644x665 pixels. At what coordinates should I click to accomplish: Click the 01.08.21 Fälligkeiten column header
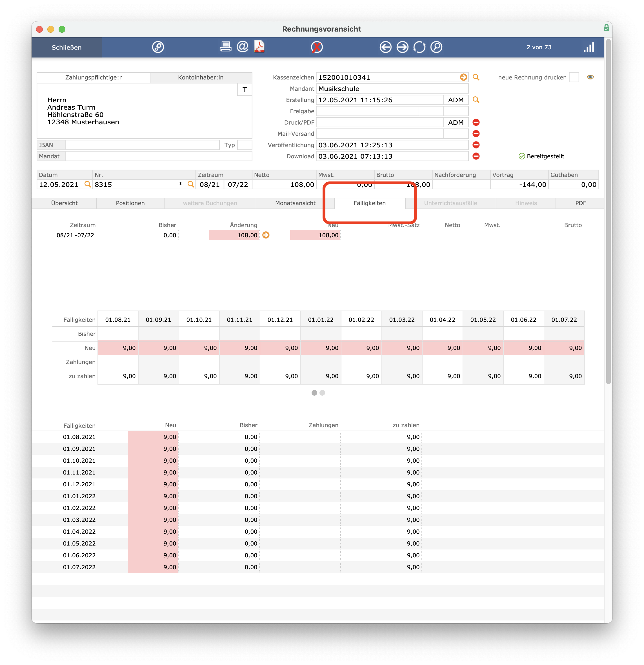118,320
